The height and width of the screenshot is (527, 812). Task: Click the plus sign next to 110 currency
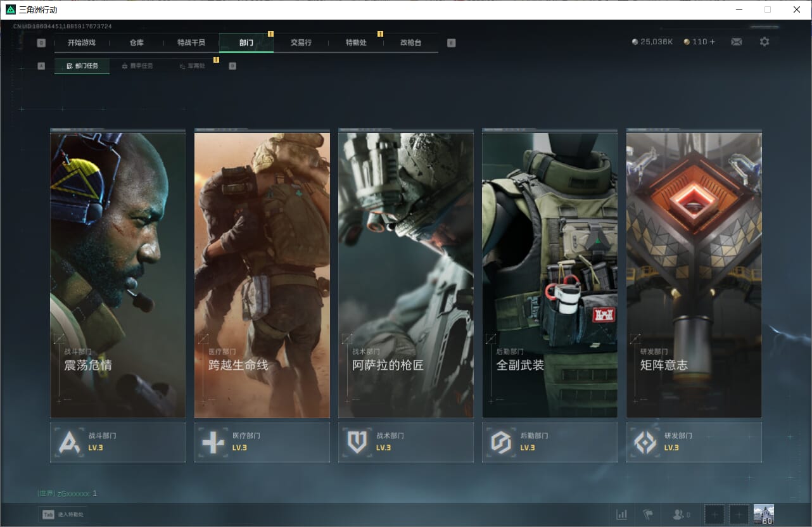click(x=713, y=42)
